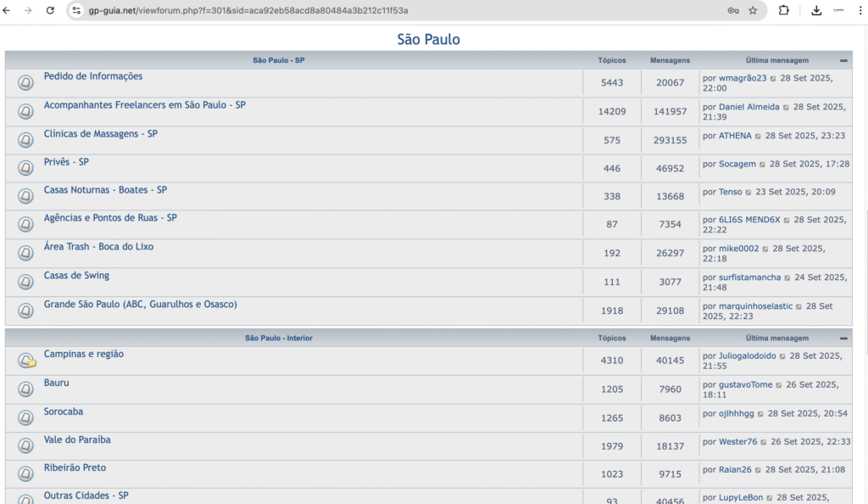Open the browser downloads panel

[816, 10]
